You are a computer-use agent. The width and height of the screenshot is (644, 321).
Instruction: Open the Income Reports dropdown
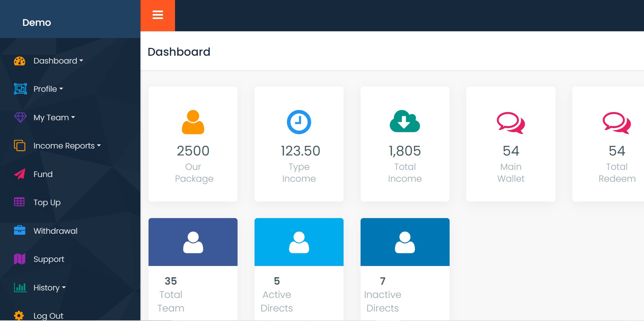(67, 146)
